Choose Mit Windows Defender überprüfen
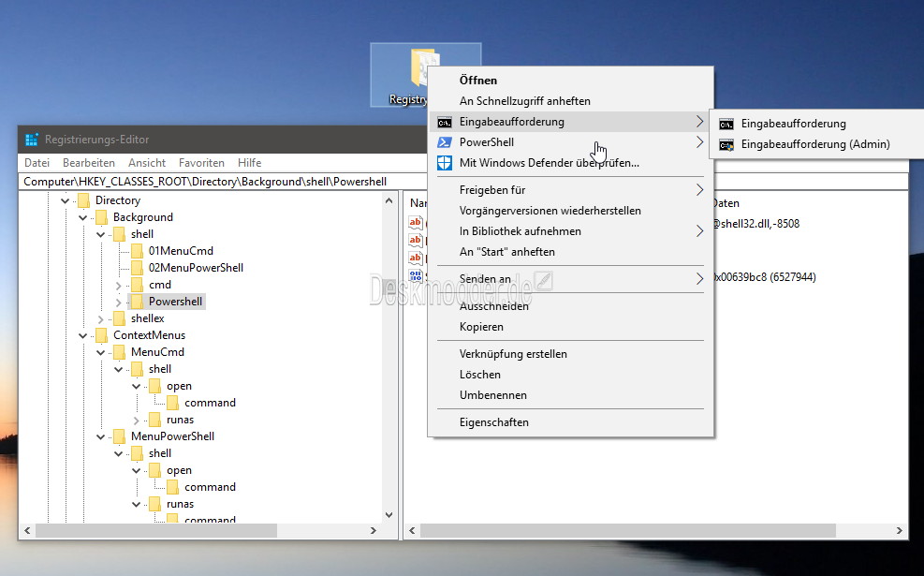The height and width of the screenshot is (576, 924). pyautogui.click(x=570, y=163)
